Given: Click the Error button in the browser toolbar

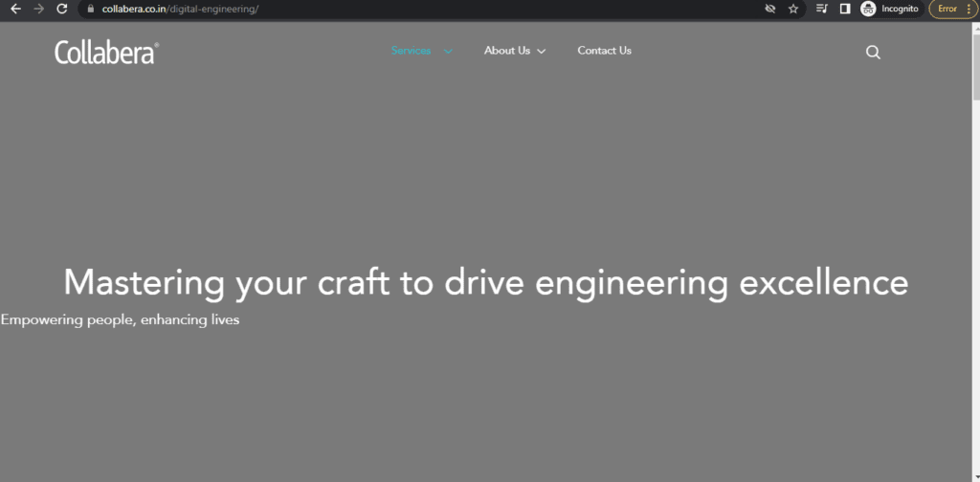Looking at the screenshot, I should [953, 9].
